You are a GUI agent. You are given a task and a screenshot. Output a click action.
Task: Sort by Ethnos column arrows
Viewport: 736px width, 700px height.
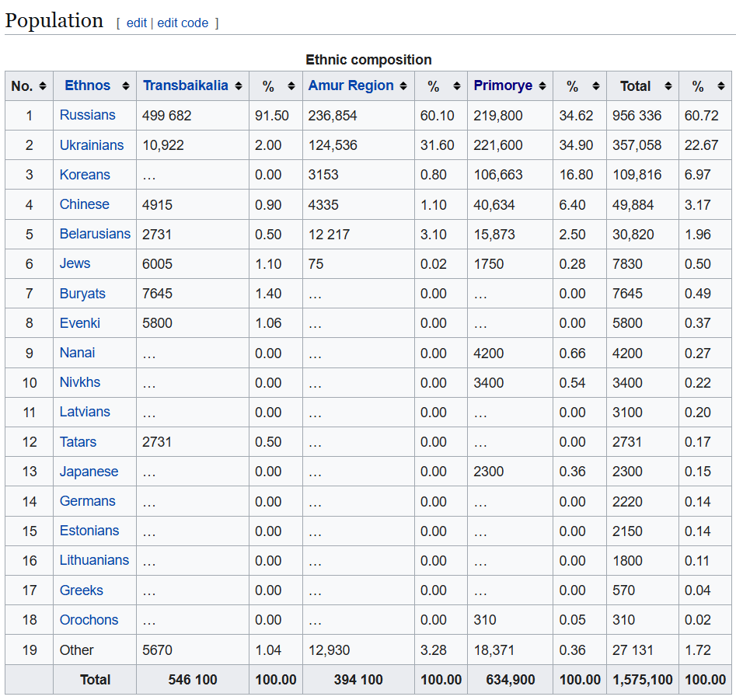(x=126, y=86)
